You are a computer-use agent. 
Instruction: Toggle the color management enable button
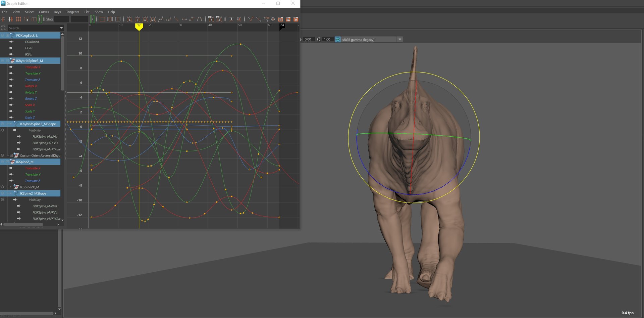tap(338, 40)
